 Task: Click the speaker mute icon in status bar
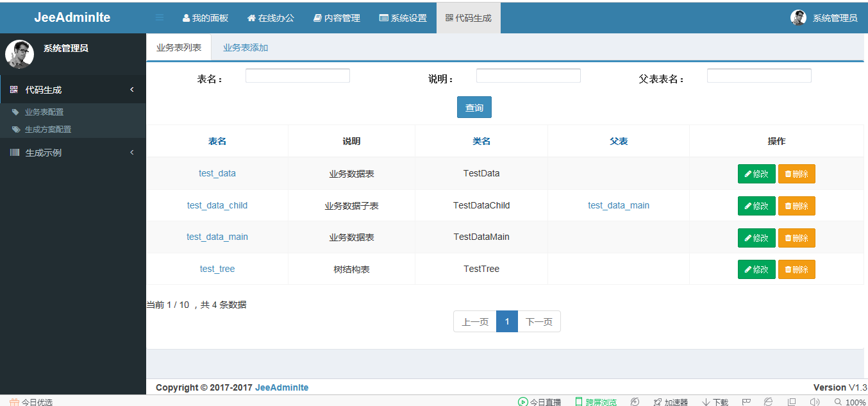(x=815, y=402)
